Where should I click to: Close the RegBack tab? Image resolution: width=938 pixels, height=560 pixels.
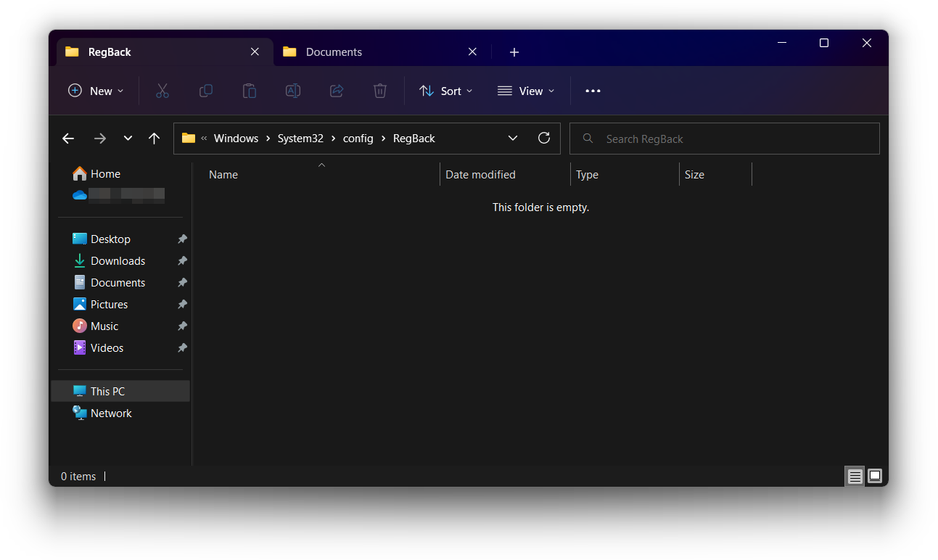tap(255, 52)
